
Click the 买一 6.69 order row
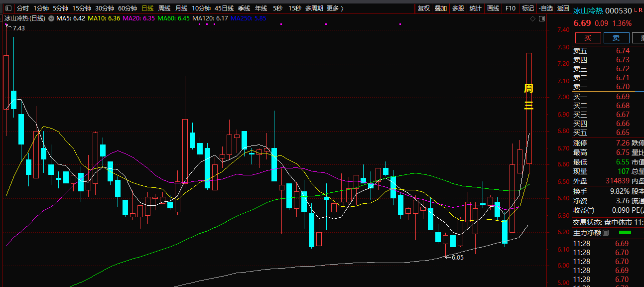(608, 97)
